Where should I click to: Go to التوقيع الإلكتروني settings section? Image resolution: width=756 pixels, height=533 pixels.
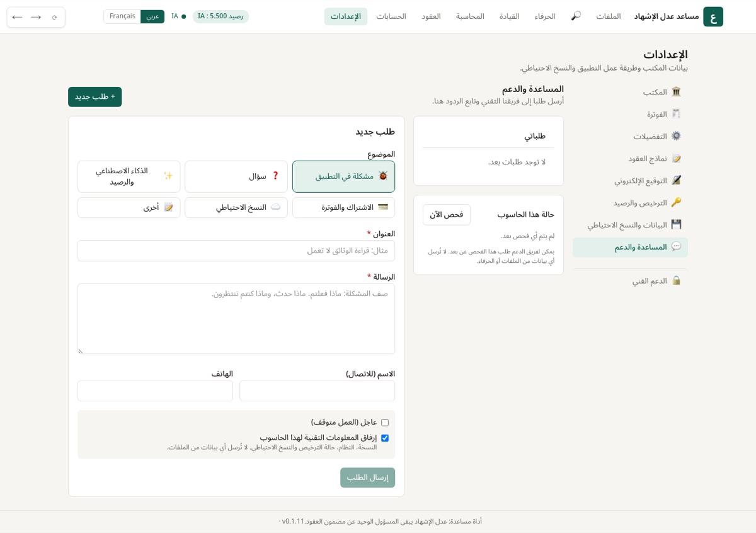pyautogui.click(x=631, y=180)
